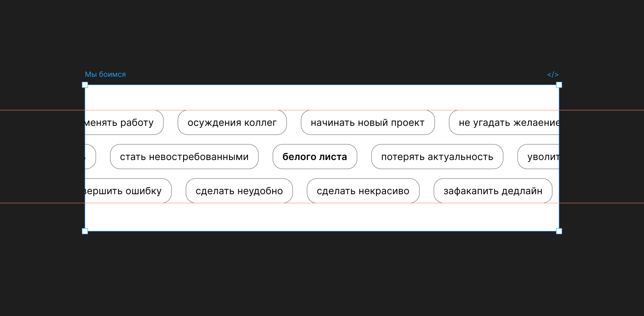Click the "не угадать желание" pill
Image resolution: width=644 pixels, height=316 pixels.
505,123
